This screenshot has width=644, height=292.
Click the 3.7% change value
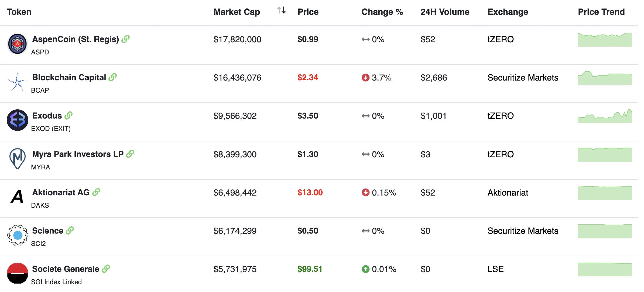(382, 78)
